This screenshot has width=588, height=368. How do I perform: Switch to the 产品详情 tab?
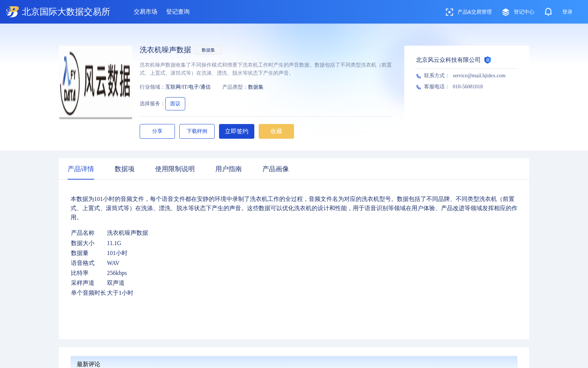point(81,169)
